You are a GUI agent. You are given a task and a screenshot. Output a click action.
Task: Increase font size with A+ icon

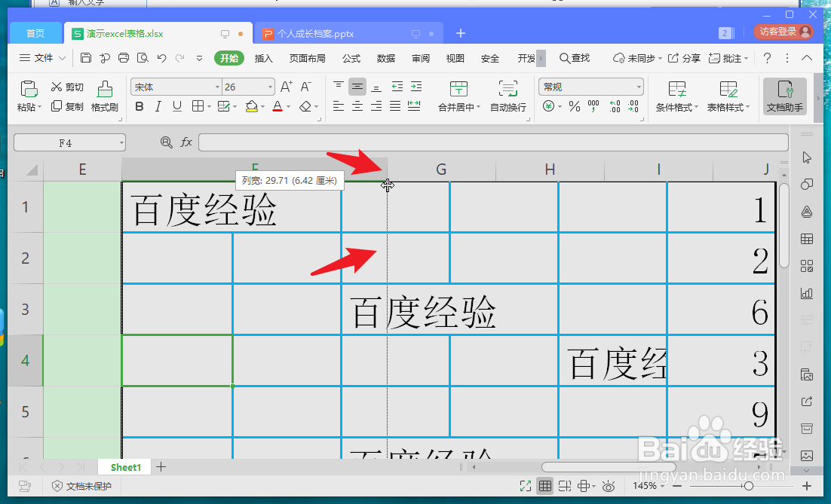pos(287,87)
